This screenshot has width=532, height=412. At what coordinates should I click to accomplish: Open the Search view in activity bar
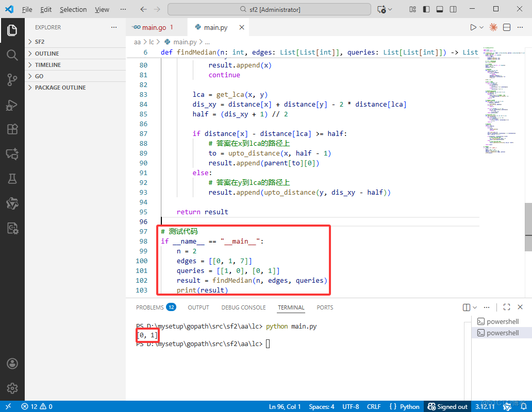(12, 55)
